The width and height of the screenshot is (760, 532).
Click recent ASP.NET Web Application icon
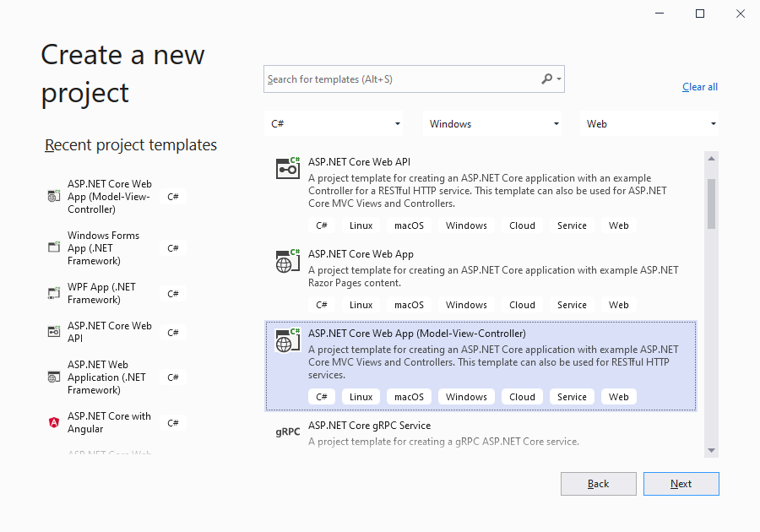point(54,377)
